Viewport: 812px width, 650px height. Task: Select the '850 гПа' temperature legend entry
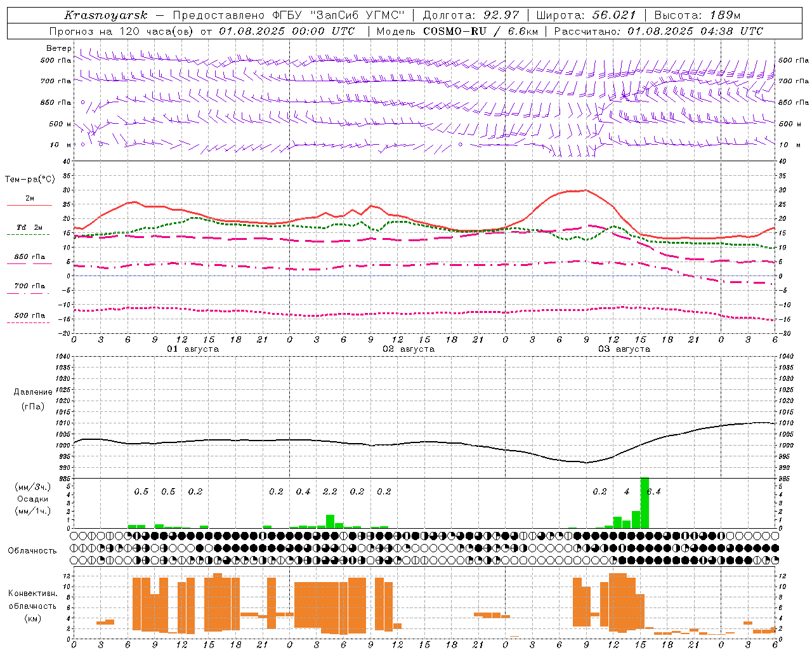point(29,258)
